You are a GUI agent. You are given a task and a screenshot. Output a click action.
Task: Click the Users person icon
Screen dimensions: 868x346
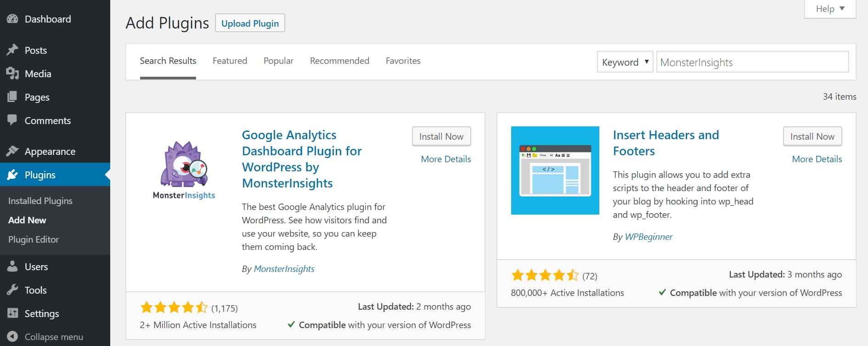coord(12,267)
